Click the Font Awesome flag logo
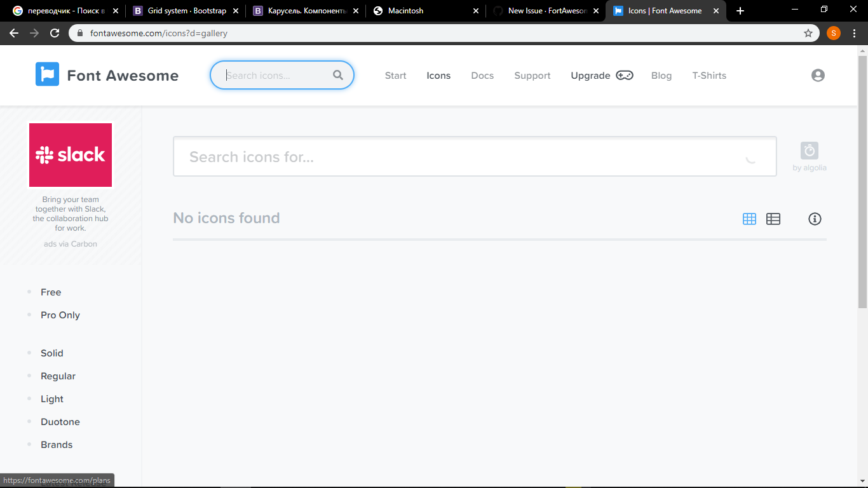868x488 pixels. pyautogui.click(x=47, y=74)
